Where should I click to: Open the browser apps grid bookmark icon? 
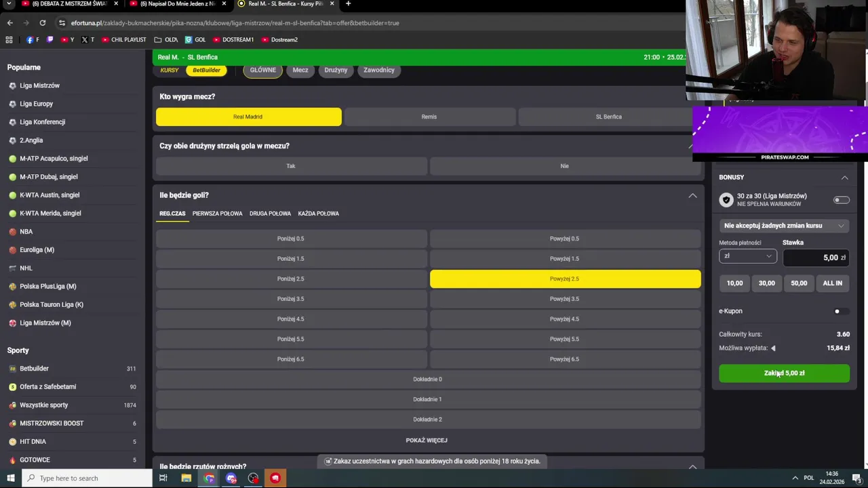click(9, 40)
